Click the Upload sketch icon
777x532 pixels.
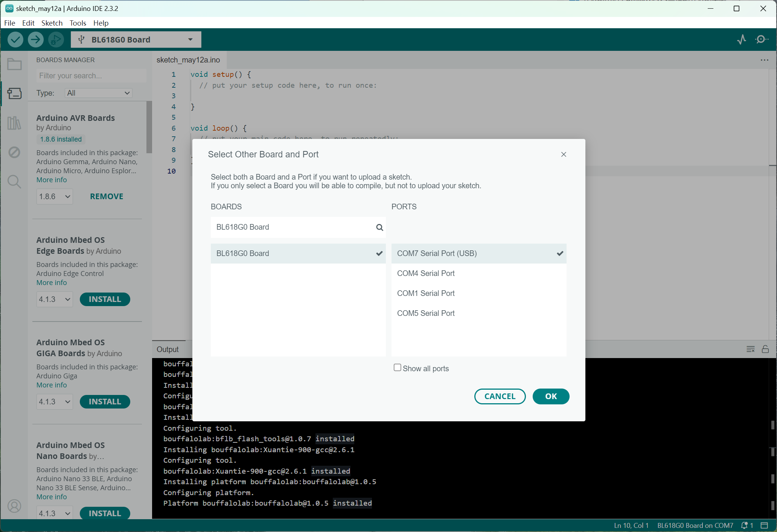[x=35, y=40]
